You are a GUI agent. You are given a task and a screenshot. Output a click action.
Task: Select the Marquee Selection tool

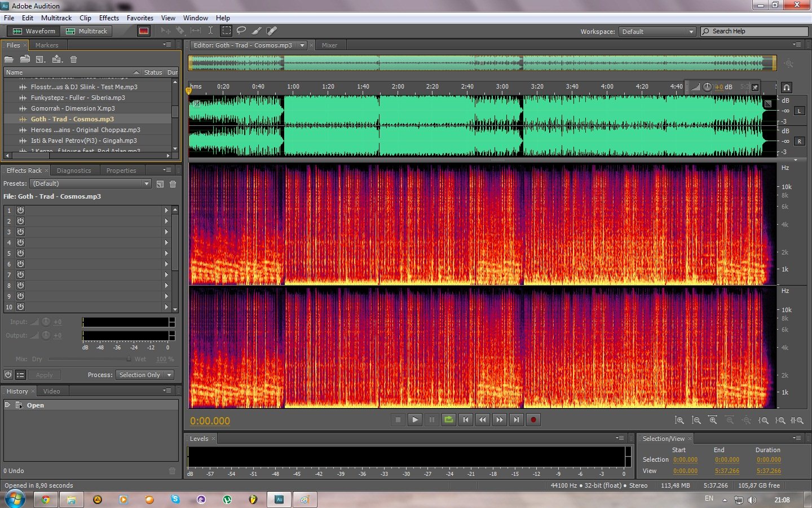(x=226, y=30)
